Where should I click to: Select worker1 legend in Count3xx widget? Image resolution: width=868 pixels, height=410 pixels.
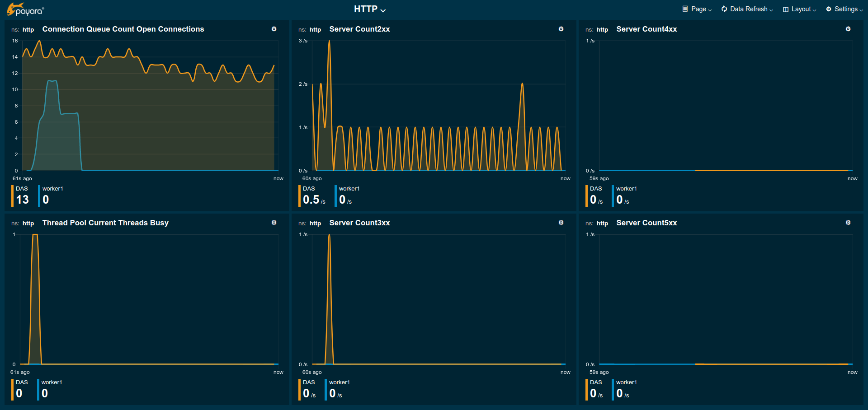[x=338, y=389]
